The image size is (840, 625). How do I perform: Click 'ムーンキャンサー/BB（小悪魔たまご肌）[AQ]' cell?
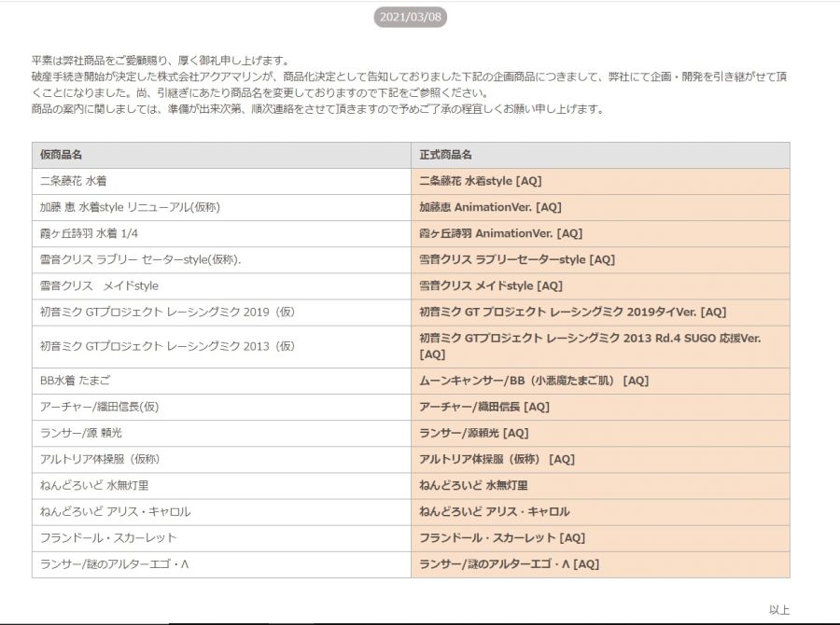600,382
